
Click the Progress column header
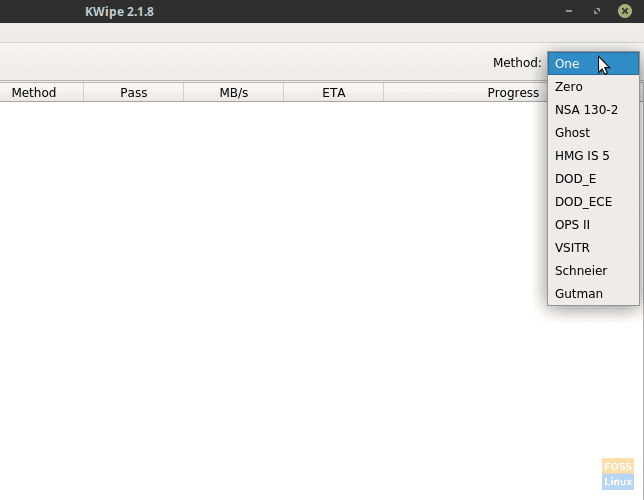click(x=513, y=92)
